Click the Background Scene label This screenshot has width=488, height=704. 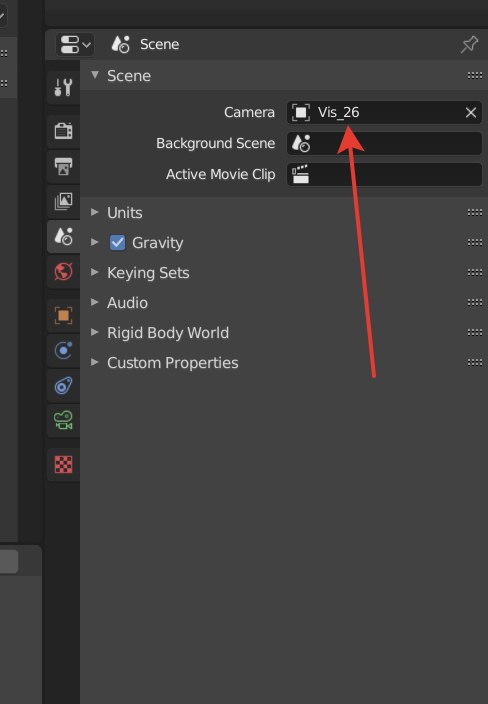click(215, 143)
